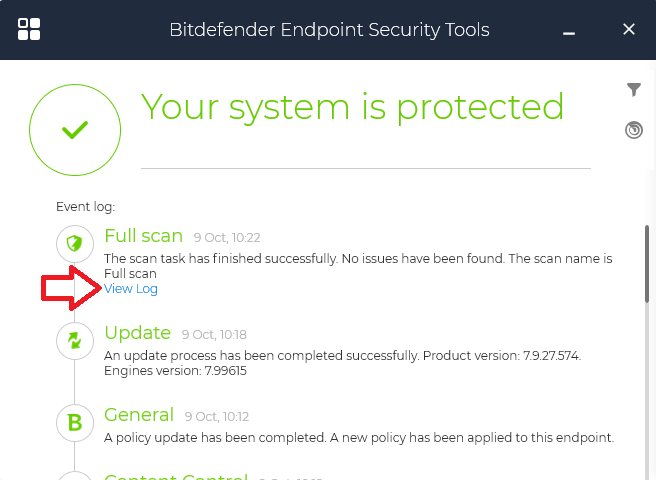Select the Full scan event title
The width and height of the screenshot is (656, 480).
pos(143,236)
